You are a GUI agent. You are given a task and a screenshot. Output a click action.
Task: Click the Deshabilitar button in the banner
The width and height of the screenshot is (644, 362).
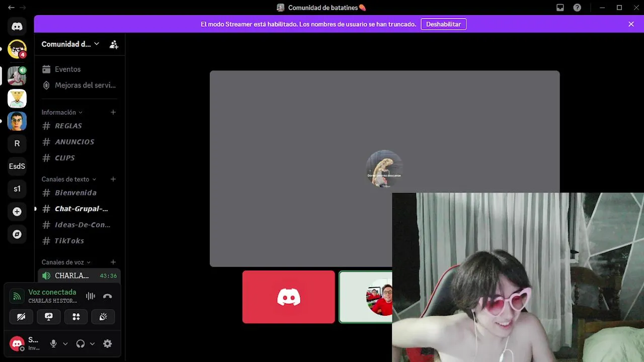coord(443,24)
